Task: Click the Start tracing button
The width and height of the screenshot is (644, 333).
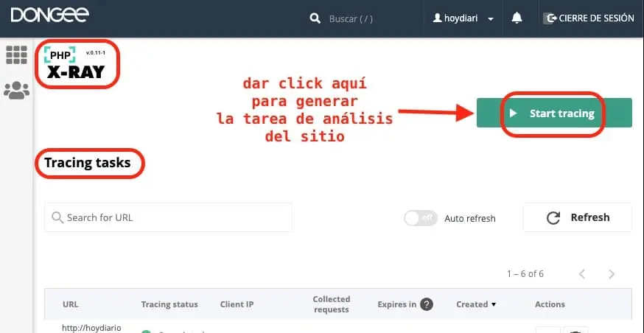Action: coord(554,113)
